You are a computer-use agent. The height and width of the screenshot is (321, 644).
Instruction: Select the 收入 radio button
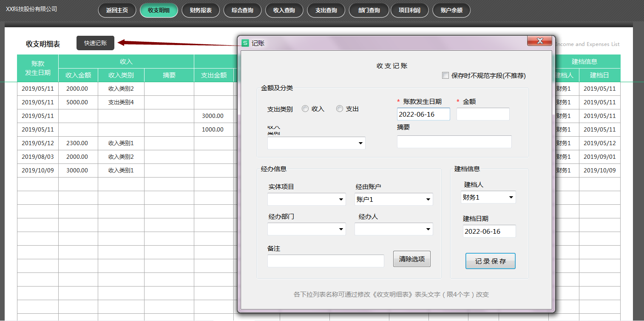(x=305, y=109)
